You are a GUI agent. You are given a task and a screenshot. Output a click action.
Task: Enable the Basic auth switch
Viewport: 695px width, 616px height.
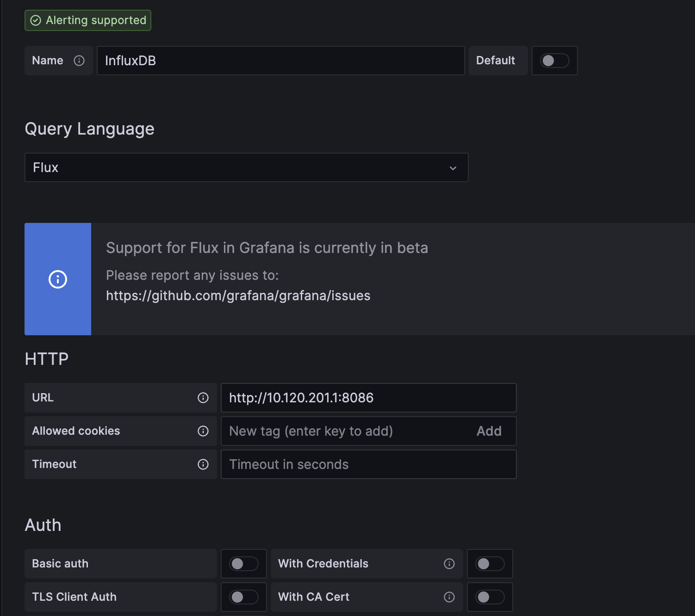pyautogui.click(x=244, y=564)
